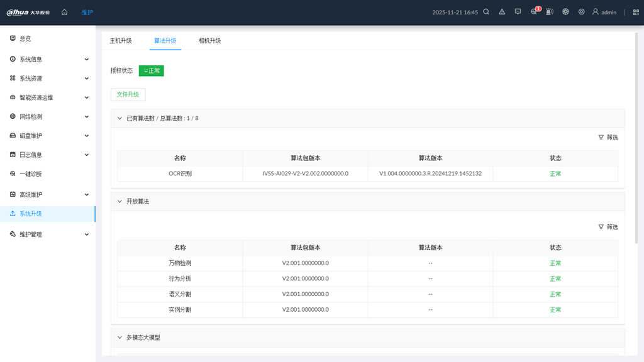This screenshot has height=362, width=644.
Task: Open the search magnifier icon
Action: (x=486, y=12)
